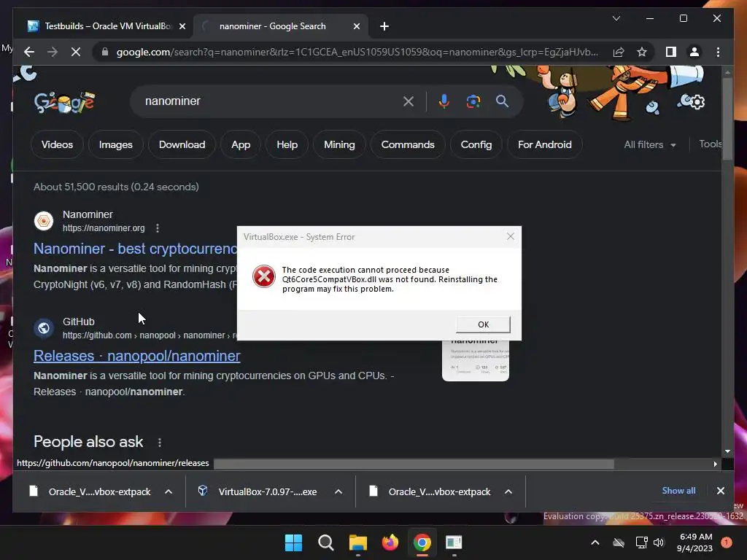
Task: Bookmark this page with the star icon
Action: pos(642,52)
